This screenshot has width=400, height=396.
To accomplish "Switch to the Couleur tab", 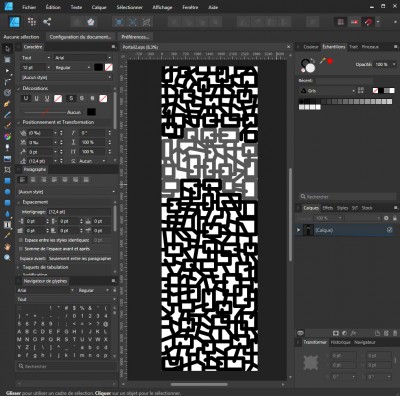I will 311,47.
